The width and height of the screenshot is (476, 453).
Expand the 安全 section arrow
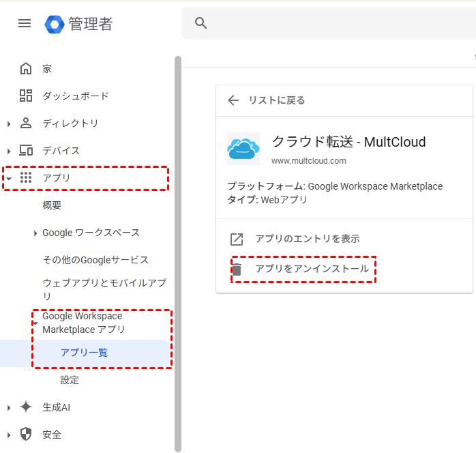click(9, 435)
